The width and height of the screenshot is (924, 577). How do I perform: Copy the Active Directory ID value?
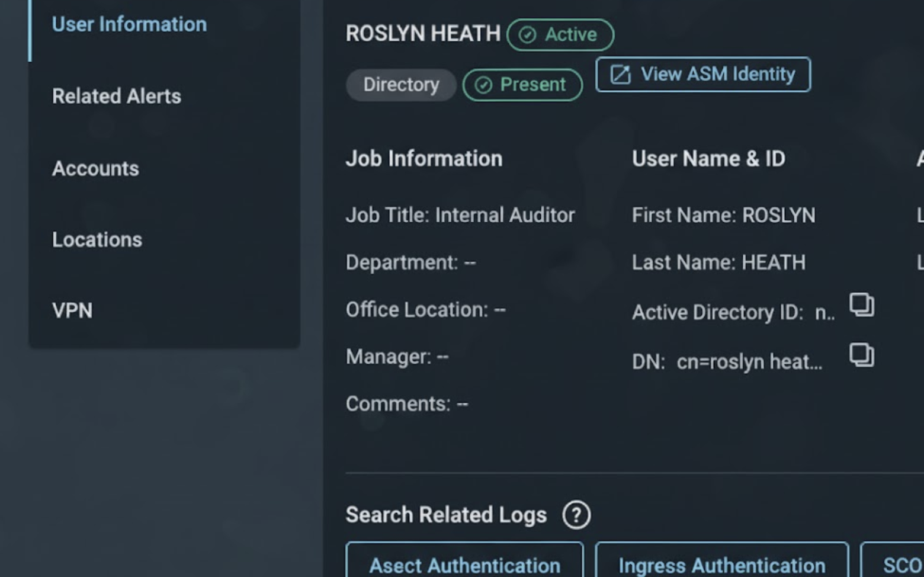[x=862, y=306]
